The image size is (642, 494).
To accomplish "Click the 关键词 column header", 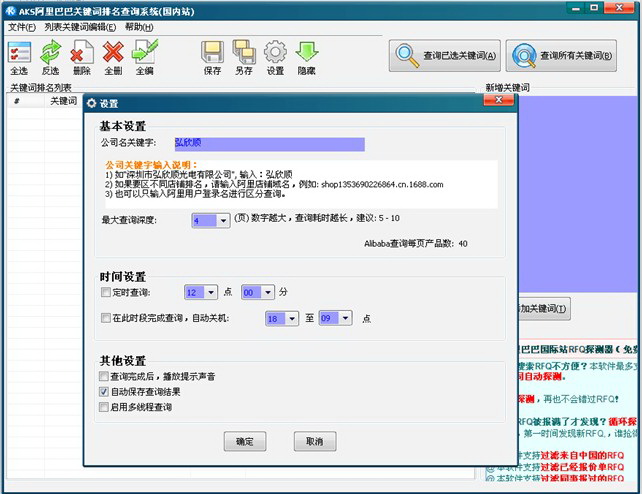I will pos(63,101).
